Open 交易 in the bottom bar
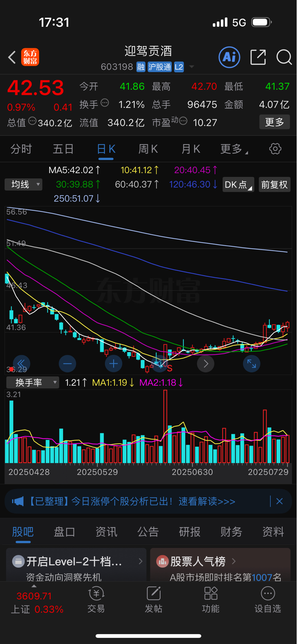297x644 pixels. pos(96,600)
